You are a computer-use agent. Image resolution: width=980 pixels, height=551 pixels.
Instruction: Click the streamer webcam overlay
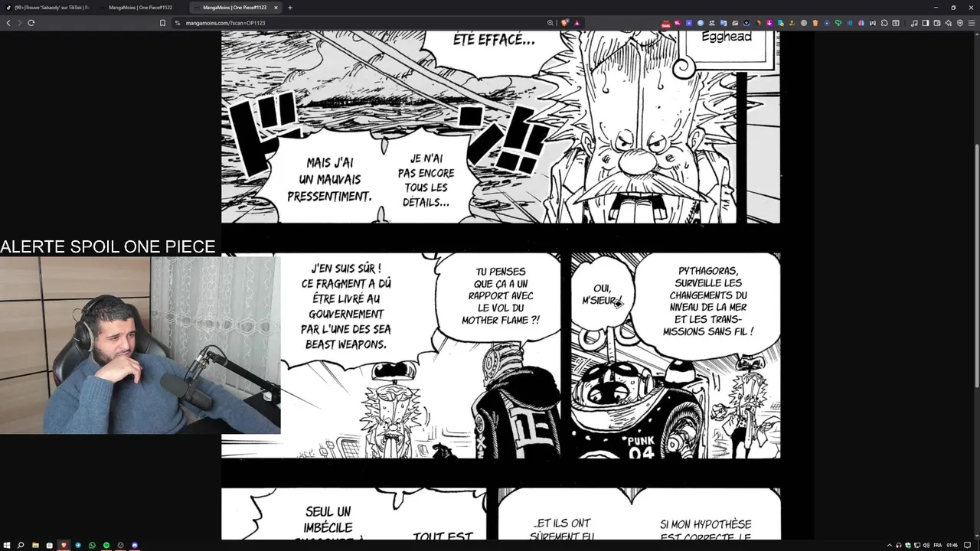140,345
